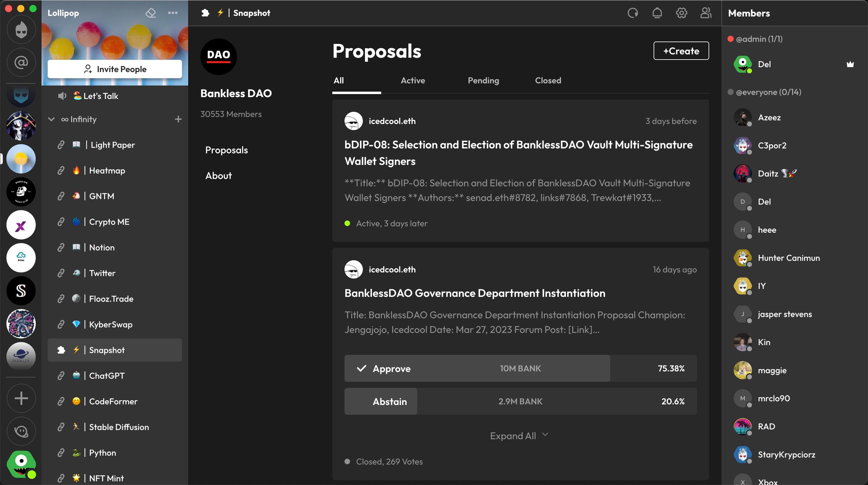868x485 pixels.
Task: Toggle the members list icon
Action: 706,13
